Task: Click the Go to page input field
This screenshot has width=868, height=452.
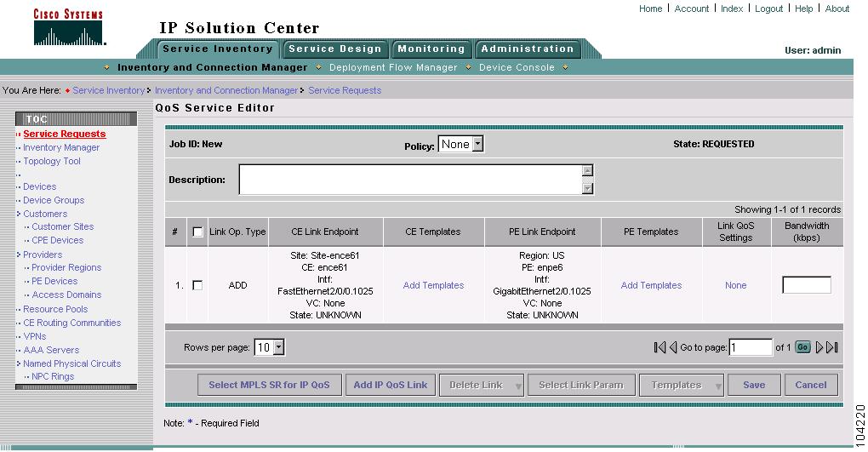Action: point(751,347)
